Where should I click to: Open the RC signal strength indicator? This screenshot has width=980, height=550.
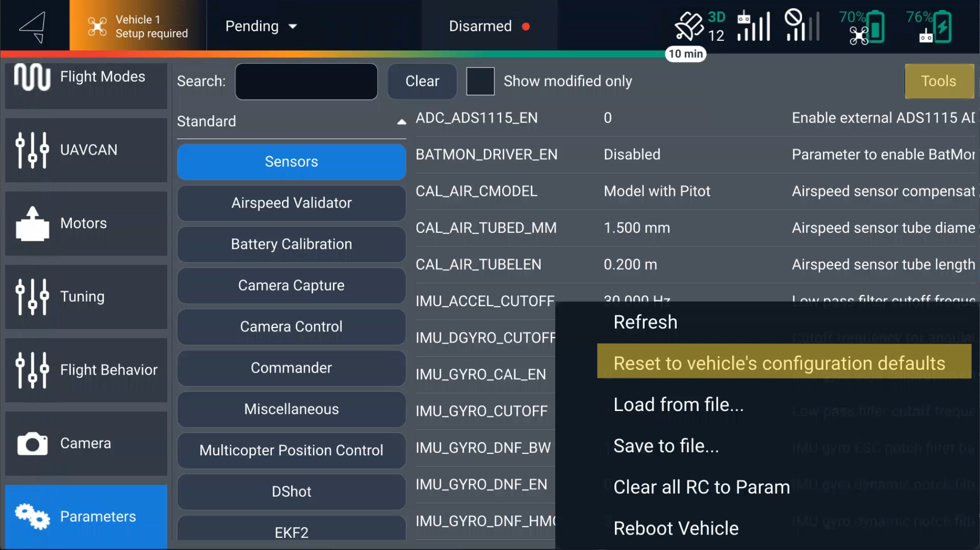tap(753, 26)
